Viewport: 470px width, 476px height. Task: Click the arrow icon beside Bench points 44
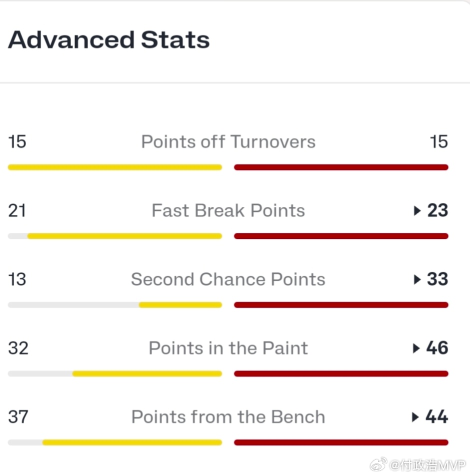(x=415, y=417)
